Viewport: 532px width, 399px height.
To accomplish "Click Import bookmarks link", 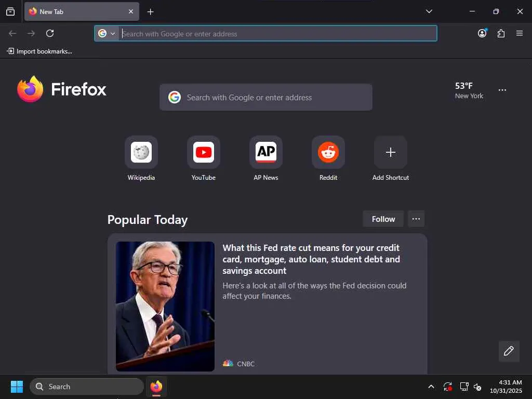I will pos(39,51).
